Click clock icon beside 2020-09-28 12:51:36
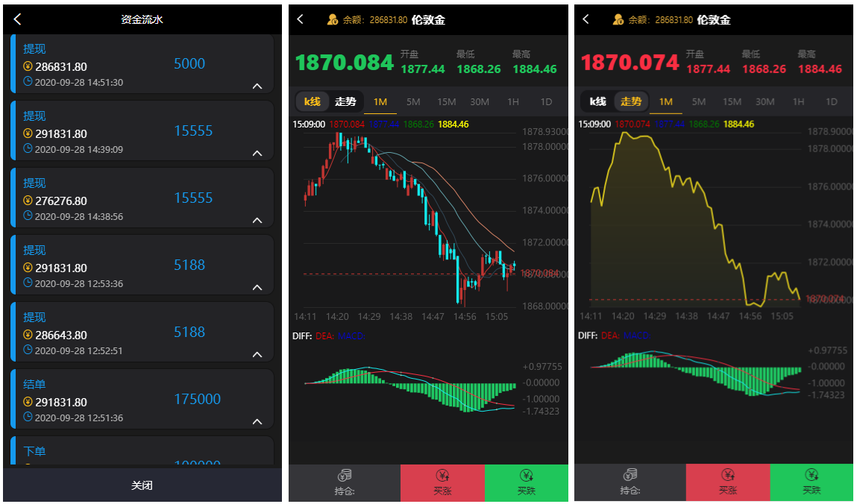857x504 pixels. coord(28,418)
